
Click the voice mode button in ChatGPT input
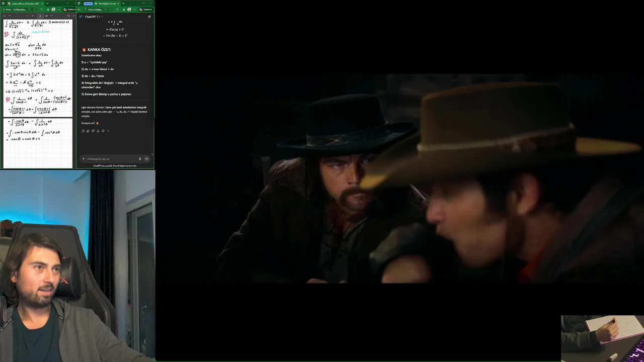146,159
